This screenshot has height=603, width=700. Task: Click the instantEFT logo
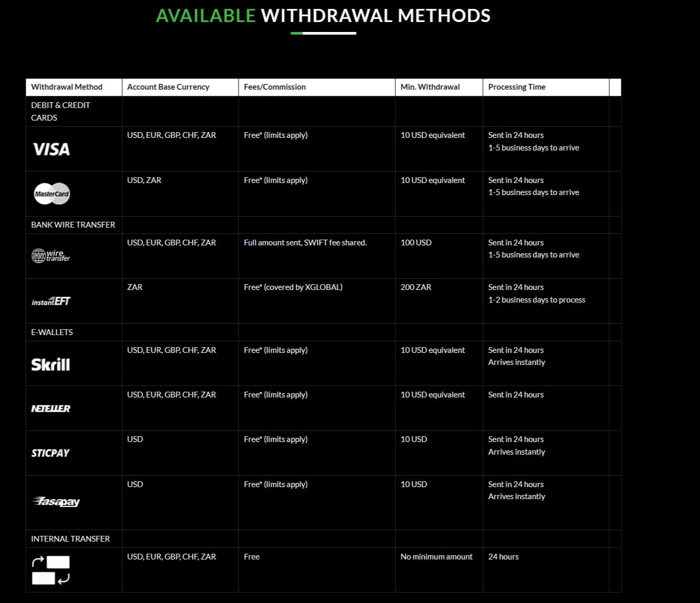(x=51, y=301)
